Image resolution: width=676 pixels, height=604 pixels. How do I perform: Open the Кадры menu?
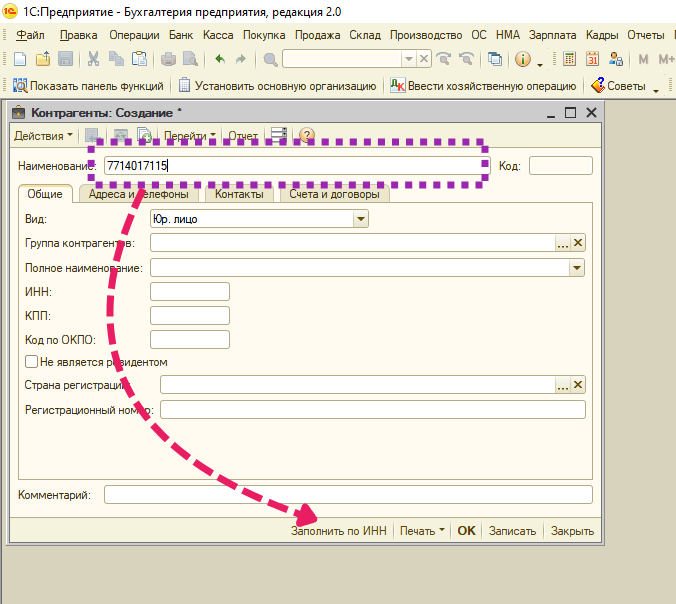point(602,35)
